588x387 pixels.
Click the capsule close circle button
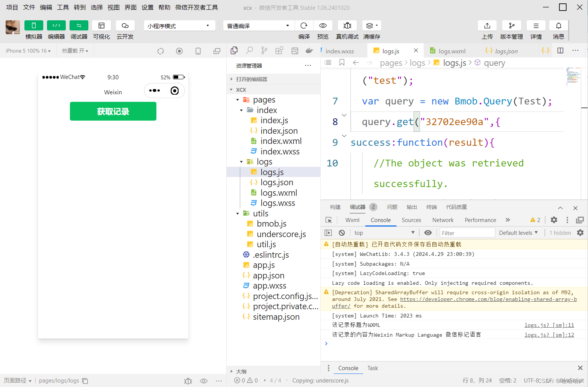pos(175,91)
